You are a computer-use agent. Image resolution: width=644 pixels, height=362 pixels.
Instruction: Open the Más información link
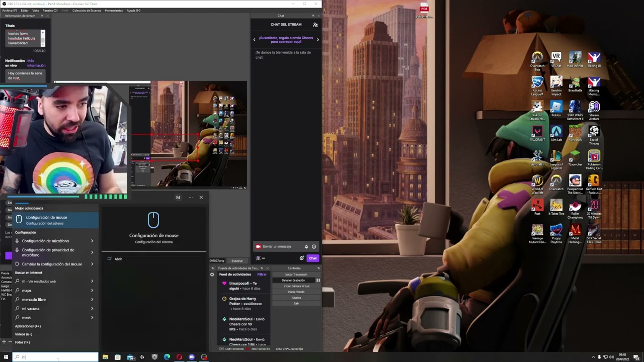(x=36, y=63)
